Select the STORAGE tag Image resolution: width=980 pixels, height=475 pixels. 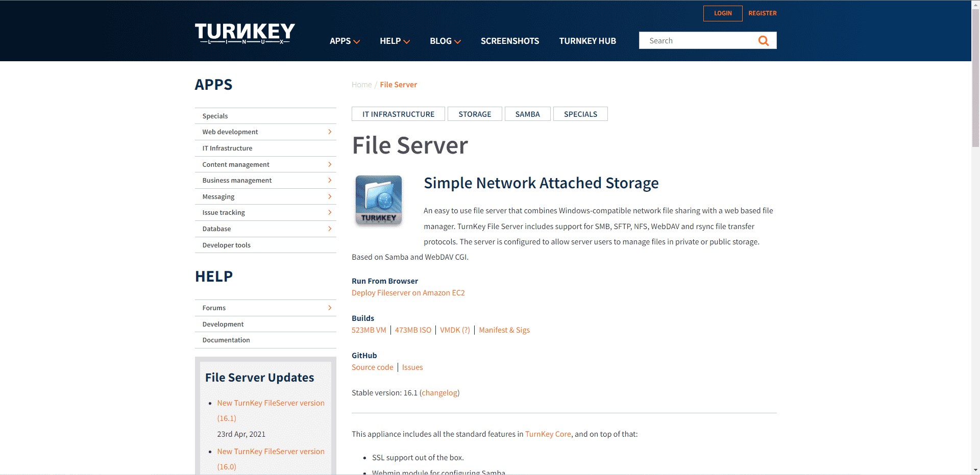click(x=475, y=114)
